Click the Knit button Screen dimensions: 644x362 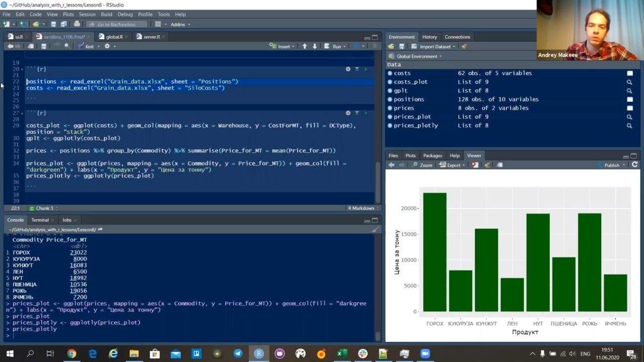tap(86, 46)
